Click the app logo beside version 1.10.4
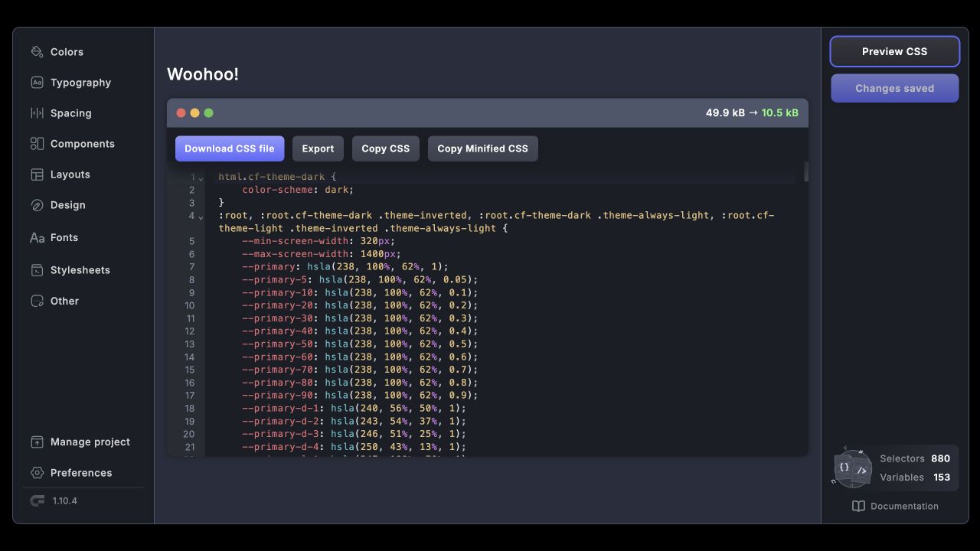Screen dimensions: 980x551 click(x=37, y=501)
